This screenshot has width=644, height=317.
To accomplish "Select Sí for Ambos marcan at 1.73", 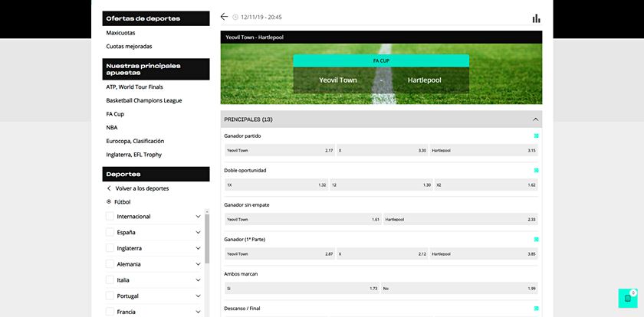I will (302, 289).
